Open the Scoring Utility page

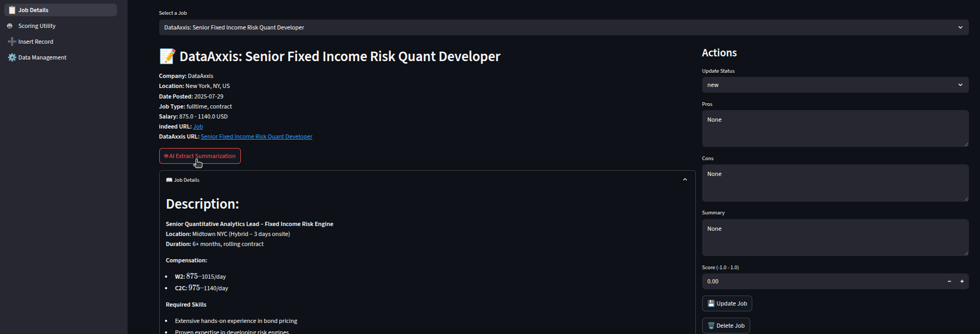click(x=37, y=26)
